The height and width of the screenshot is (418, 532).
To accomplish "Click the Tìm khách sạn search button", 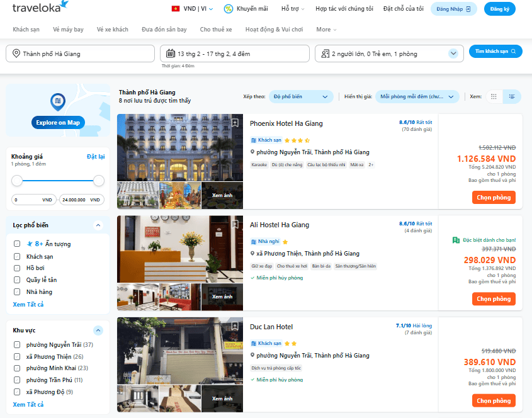I will click(495, 52).
